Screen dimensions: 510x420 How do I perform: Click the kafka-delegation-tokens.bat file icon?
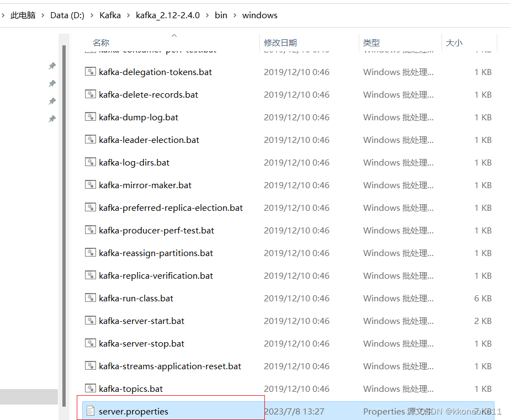(91, 72)
